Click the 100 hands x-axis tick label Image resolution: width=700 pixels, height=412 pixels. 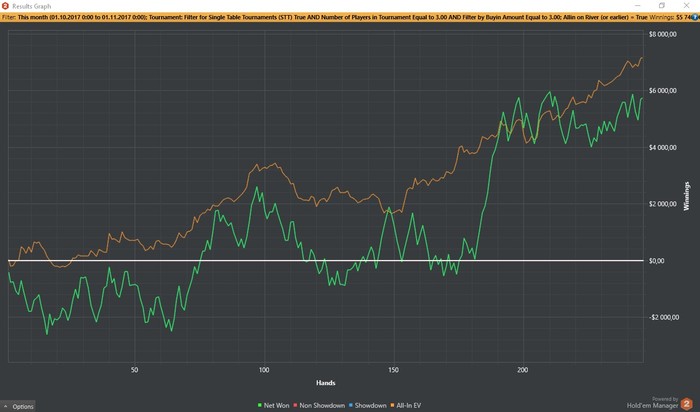coord(264,370)
